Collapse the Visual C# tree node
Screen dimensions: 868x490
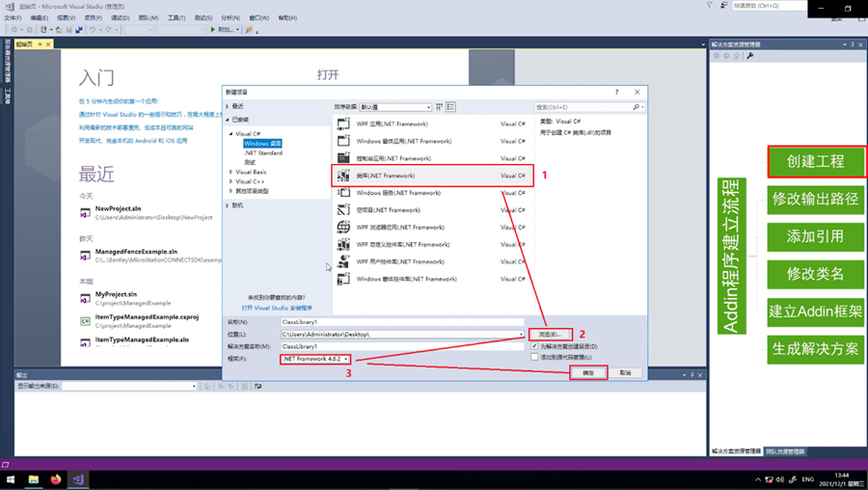click(x=231, y=134)
